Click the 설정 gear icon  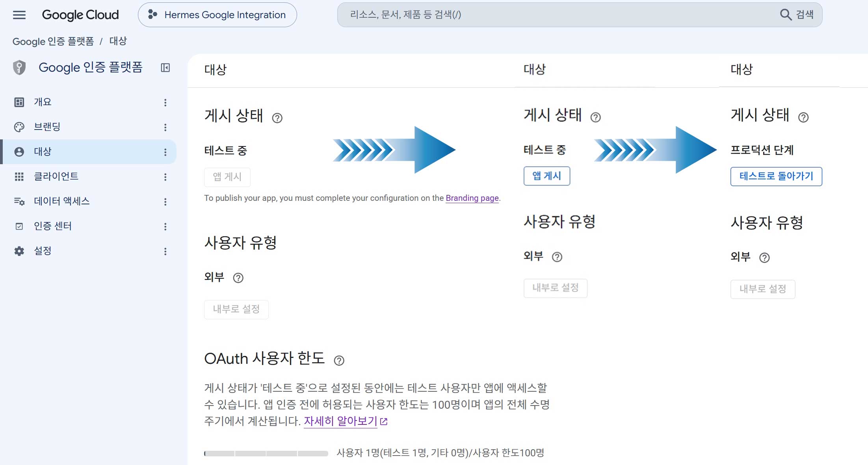pos(19,251)
